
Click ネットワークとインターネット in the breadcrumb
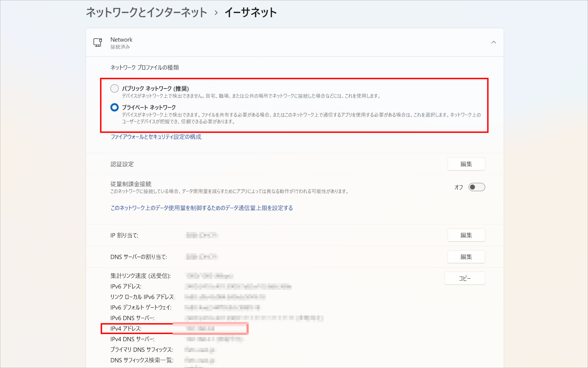click(x=146, y=13)
